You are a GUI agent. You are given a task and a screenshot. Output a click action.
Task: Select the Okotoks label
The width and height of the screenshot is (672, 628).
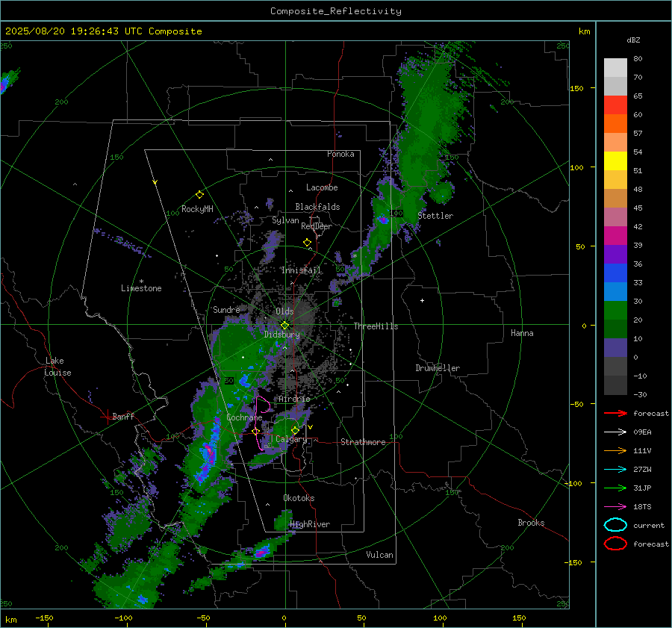(299, 498)
